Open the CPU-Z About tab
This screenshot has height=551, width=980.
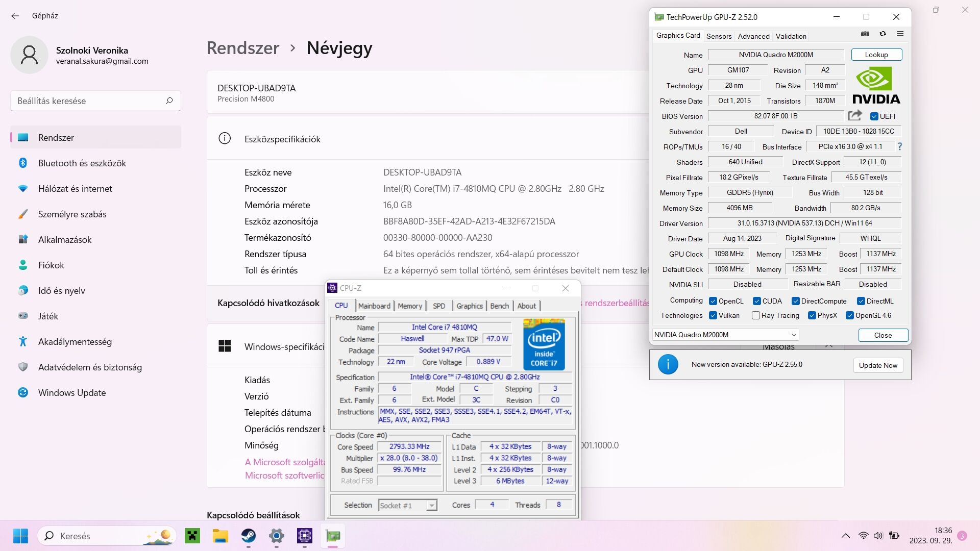pyautogui.click(x=527, y=306)
